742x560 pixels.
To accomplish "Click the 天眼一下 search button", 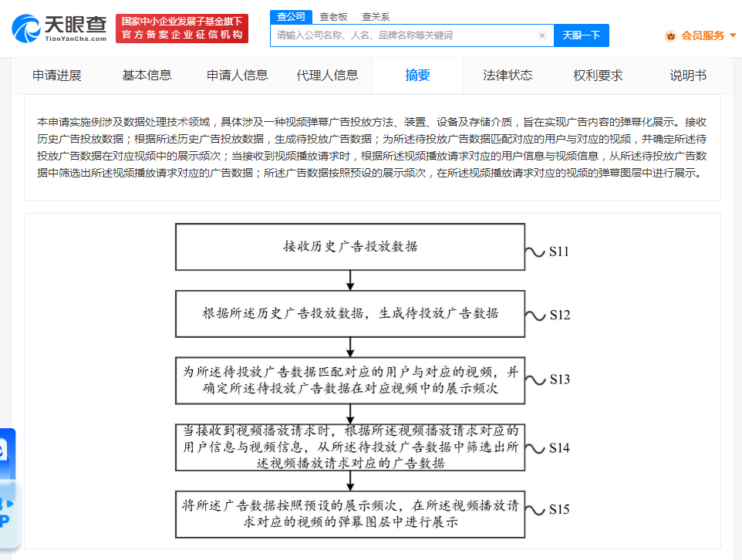I will coord(581,35).
